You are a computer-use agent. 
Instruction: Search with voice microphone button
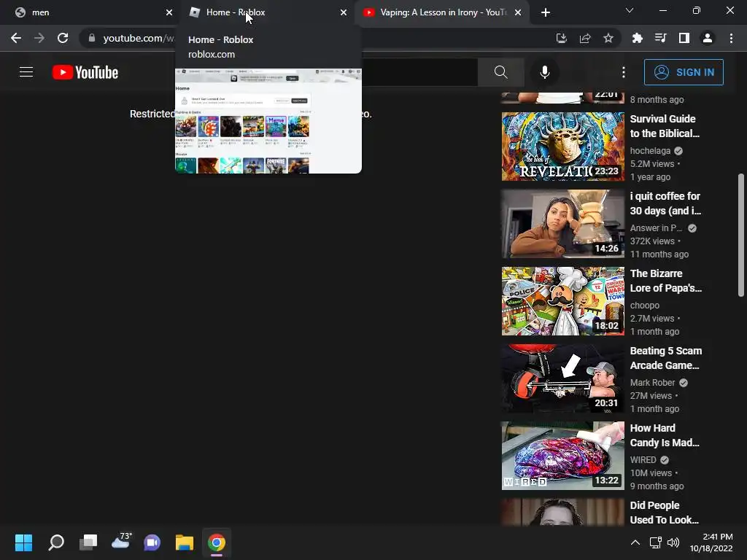point(545,72)
